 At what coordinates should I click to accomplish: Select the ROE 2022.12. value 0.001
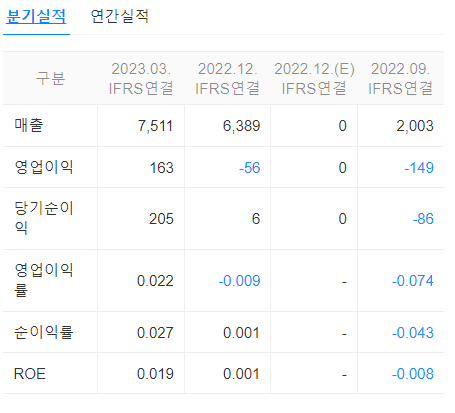click(x=241, y=374)
